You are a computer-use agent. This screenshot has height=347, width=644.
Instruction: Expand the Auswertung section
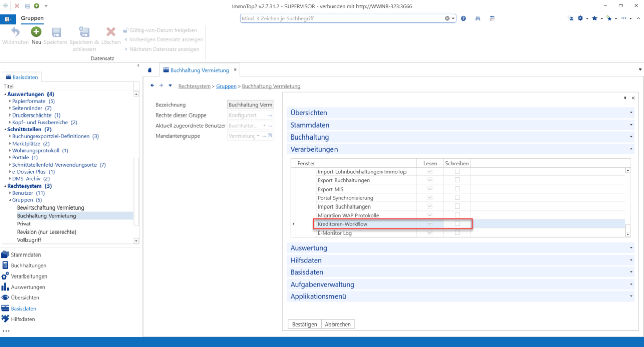[x=461, y=248]
